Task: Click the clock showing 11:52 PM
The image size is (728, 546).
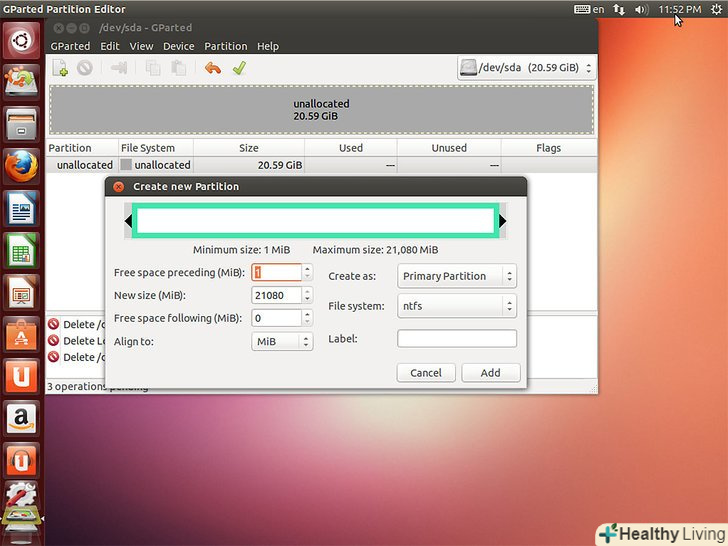Action: 680,9
